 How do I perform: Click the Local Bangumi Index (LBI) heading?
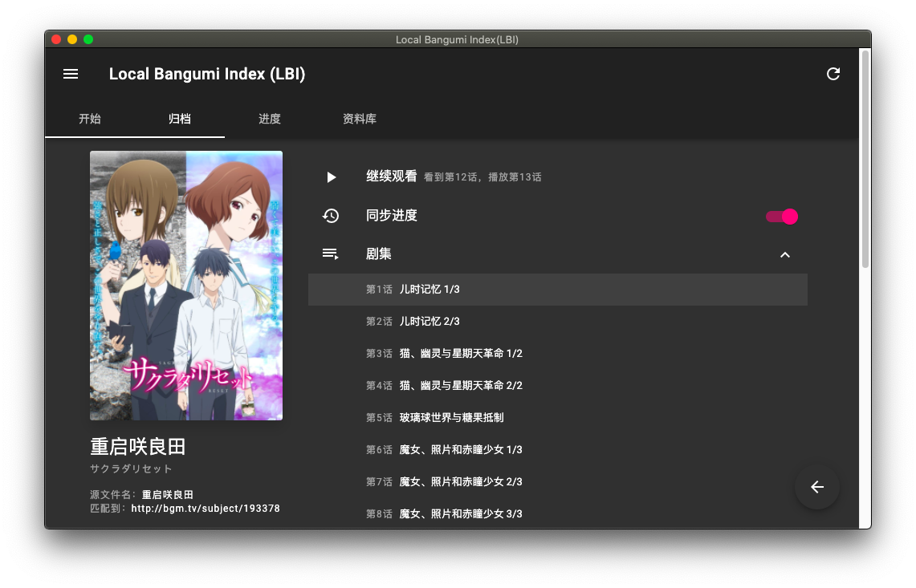pyautogui.click(x=207, y=74)
